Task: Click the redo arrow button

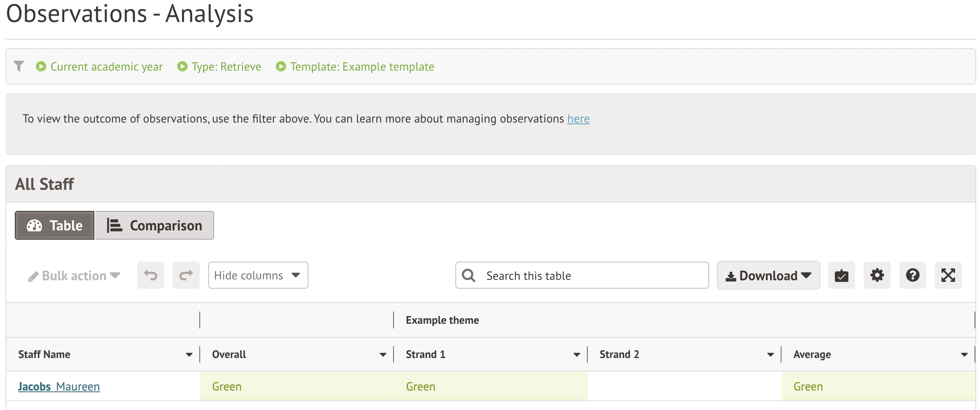Action: [x=186, y=276]
